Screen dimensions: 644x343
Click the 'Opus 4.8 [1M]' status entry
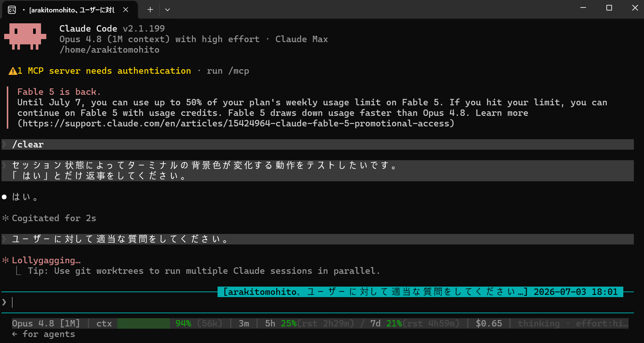click(46, 323)
